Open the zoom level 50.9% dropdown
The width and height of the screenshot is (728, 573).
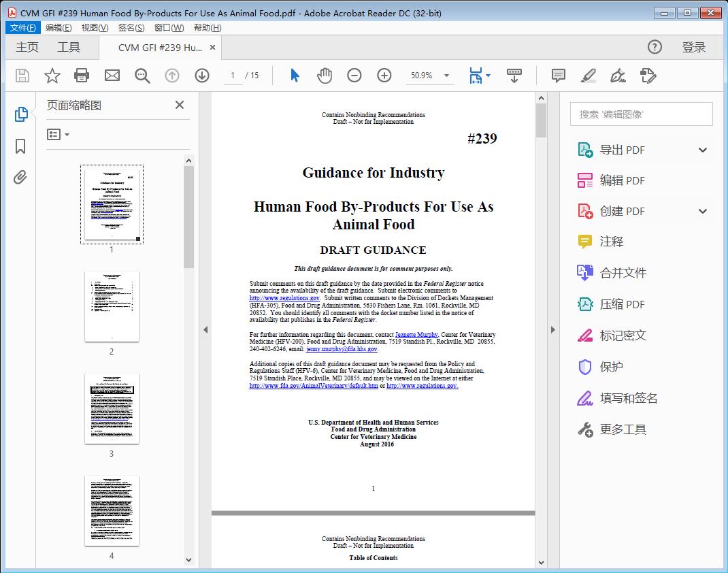tap(447, 76)
